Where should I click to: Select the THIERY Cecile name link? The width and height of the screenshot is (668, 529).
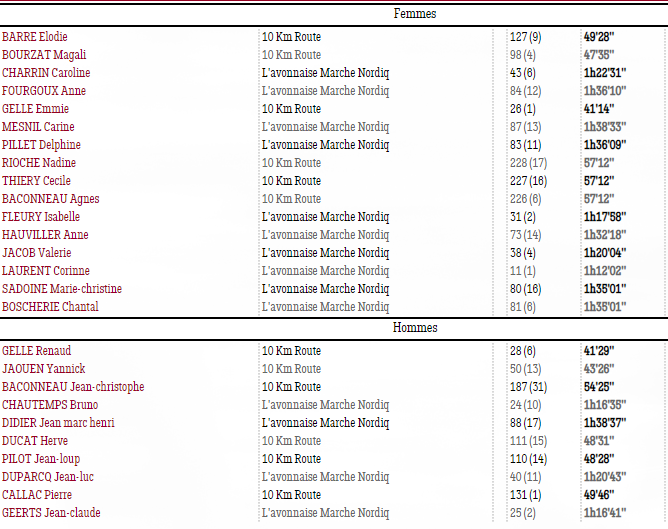pos(36,181)
